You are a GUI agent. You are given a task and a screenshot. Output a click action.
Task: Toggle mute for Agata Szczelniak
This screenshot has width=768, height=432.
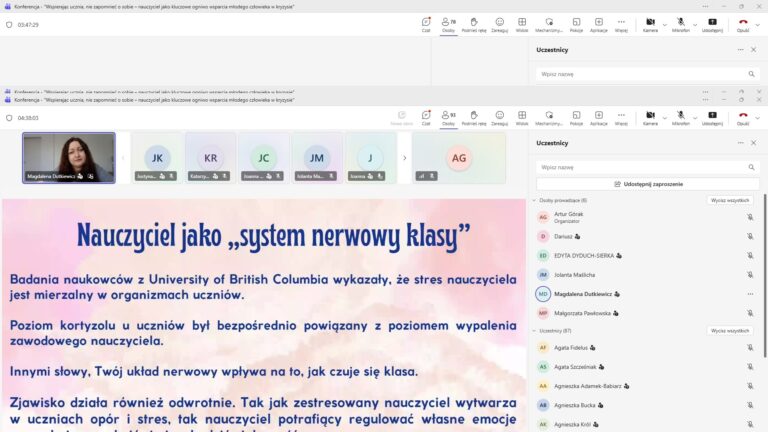(x=750, y=366)
